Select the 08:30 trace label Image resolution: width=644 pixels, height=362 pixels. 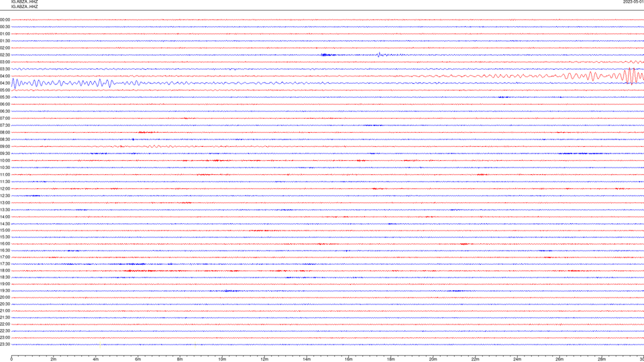[5, 139]
